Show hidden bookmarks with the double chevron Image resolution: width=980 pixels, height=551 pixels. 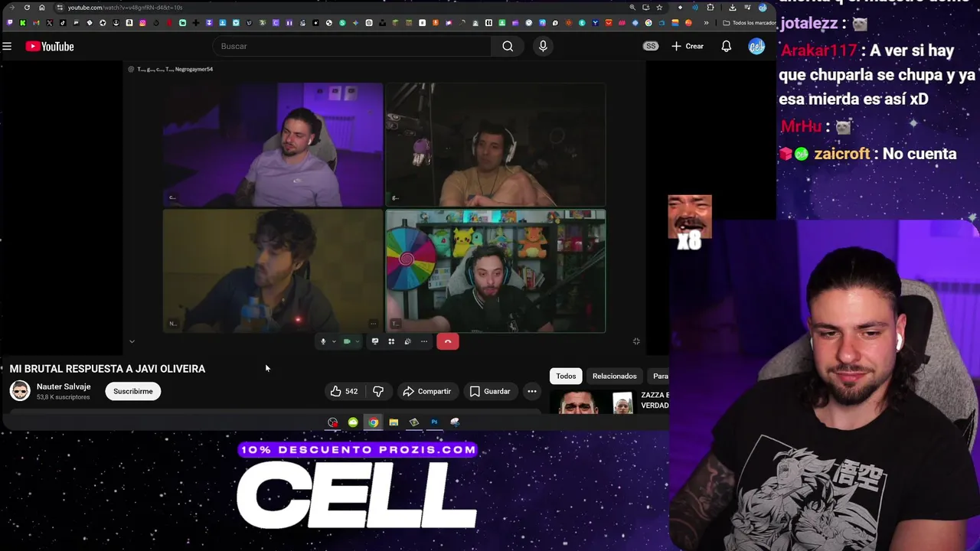tap(706, 23)
